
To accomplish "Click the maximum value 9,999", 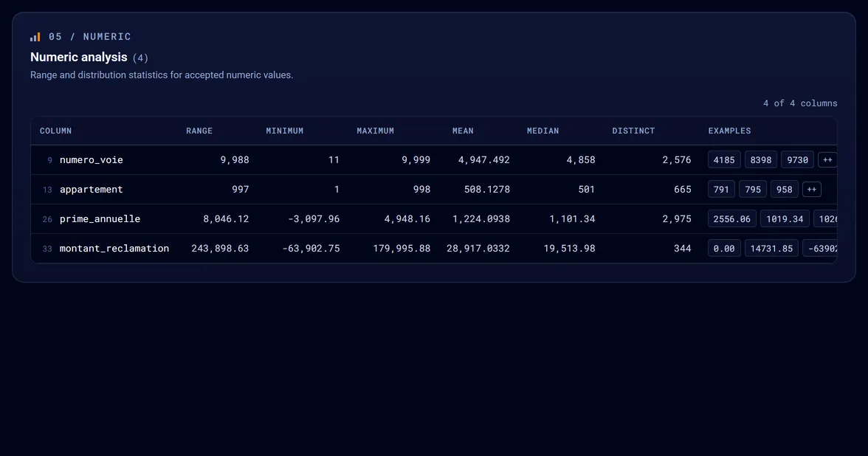I will (416, 160).
